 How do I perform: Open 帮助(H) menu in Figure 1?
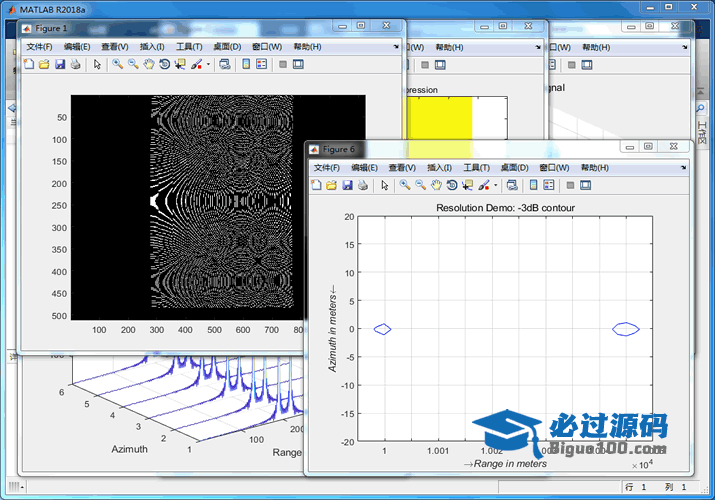(x=307, y=46)
